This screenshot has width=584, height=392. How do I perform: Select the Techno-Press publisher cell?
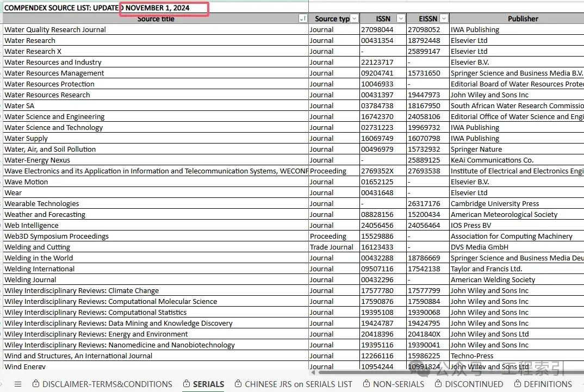[x=517, y=356]
